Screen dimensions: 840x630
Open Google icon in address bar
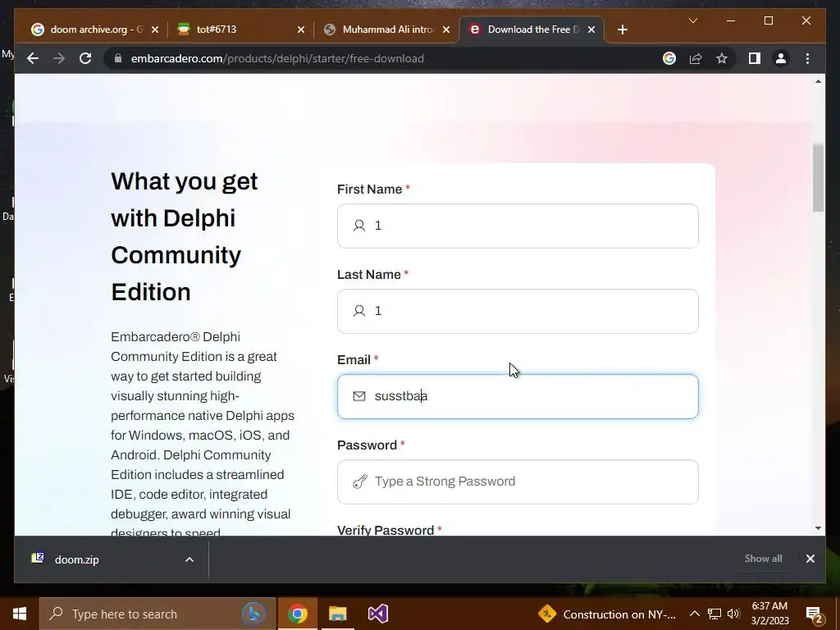(x=669, y=58)
